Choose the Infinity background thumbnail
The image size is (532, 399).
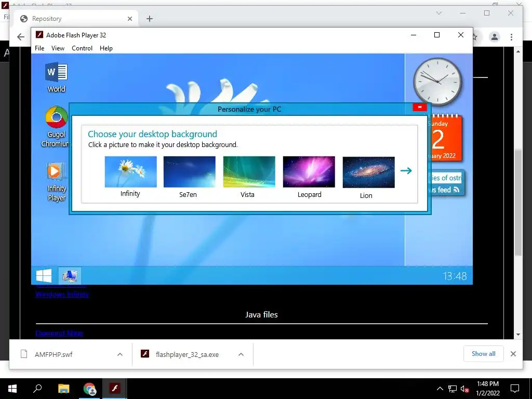click(130, 171)
